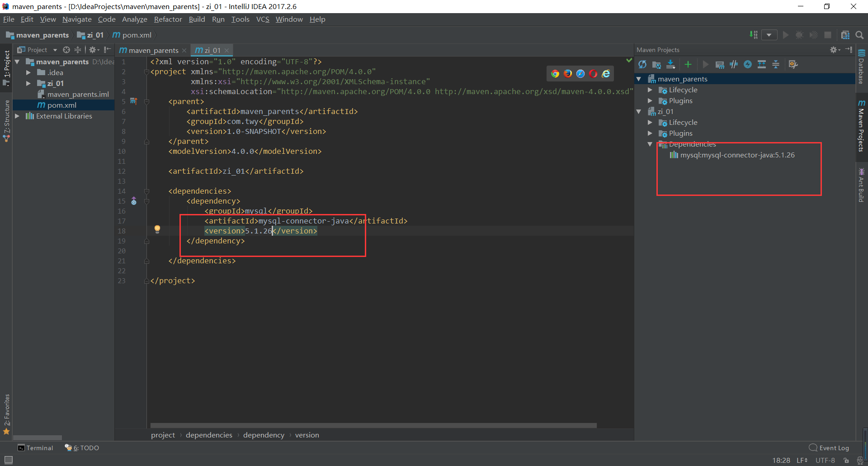This screenshot has width=868, height=466.
Task: Click line separator LF in status bar
Action: pos(802,460)
